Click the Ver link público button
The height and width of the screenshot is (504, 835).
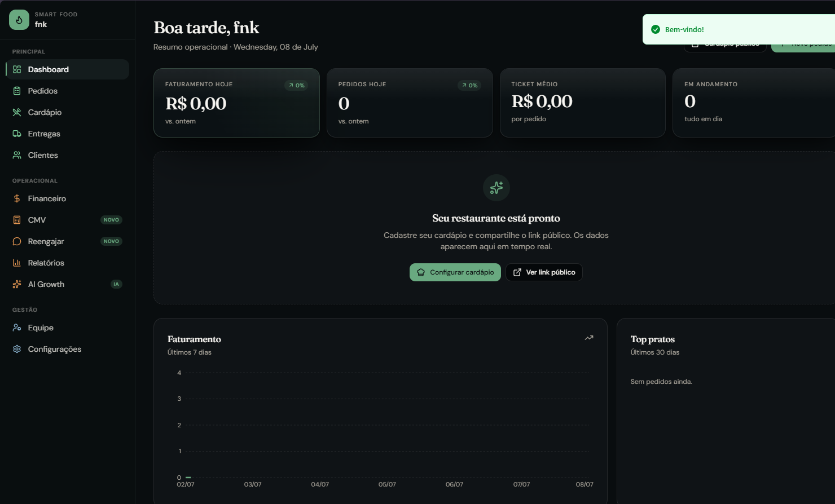(544, 272)
